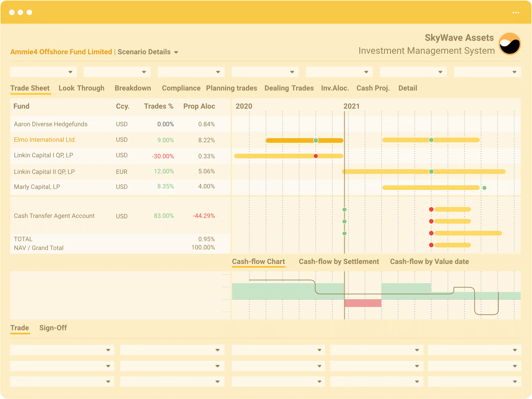
Task: Open first dropdown in Trade section bottom
Action: (108, 350)
